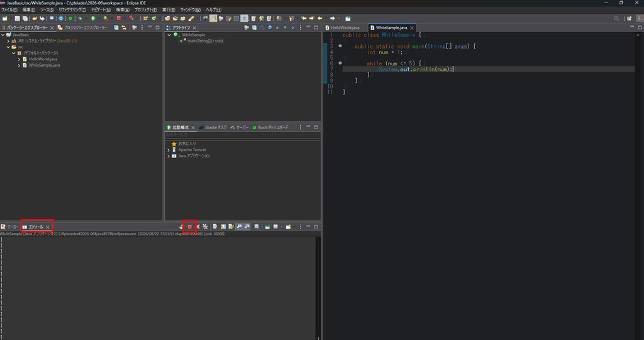
Task: Toggle show console when standard out changes
Action: pos(239,227)
